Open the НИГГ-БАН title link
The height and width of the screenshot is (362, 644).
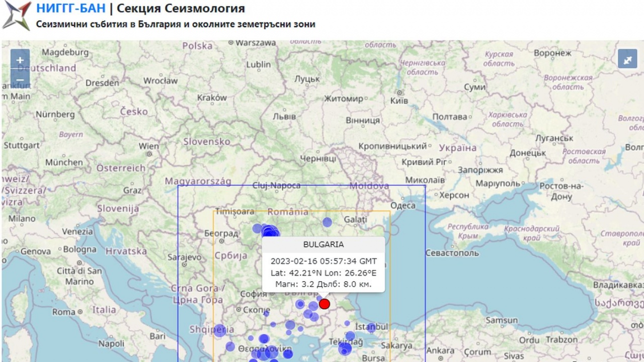[x=71, y=9]
